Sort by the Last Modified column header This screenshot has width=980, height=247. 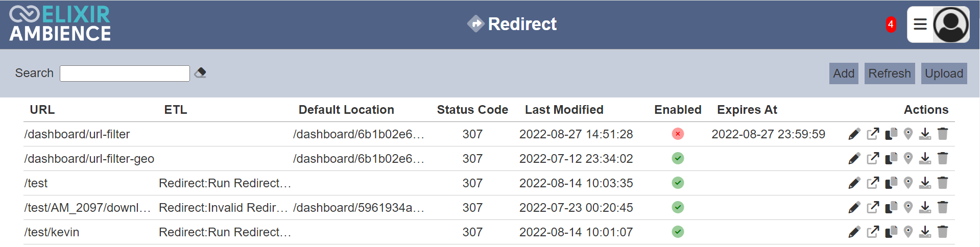point(564,110)
